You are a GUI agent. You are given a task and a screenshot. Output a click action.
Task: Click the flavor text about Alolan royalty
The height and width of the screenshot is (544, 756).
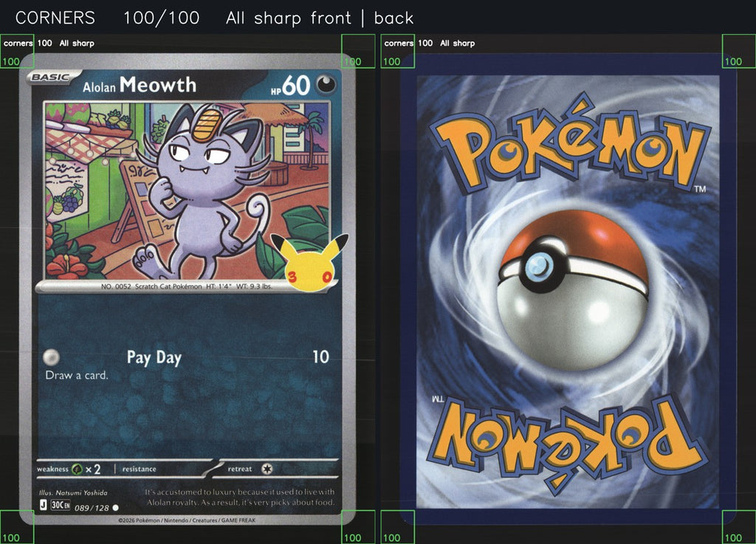(240, 497)
